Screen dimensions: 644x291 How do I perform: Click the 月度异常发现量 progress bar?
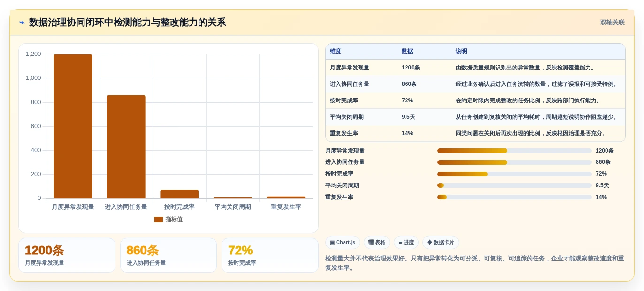[x=514, y=151]
